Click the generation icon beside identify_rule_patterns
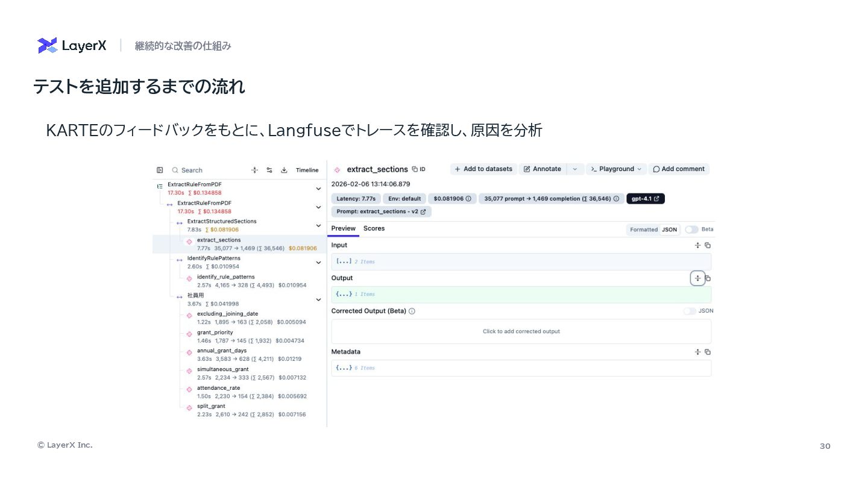 click(189, 278)
